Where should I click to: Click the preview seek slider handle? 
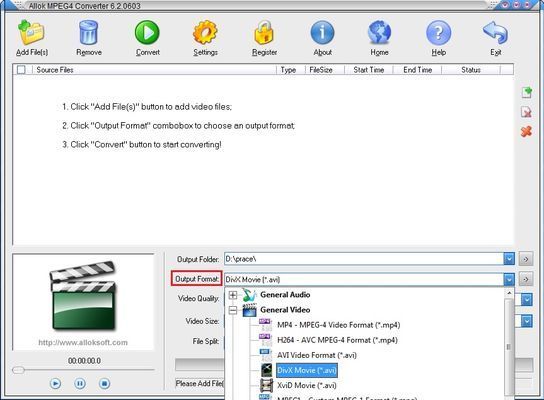pyautogui.click(x=18, y=370)
